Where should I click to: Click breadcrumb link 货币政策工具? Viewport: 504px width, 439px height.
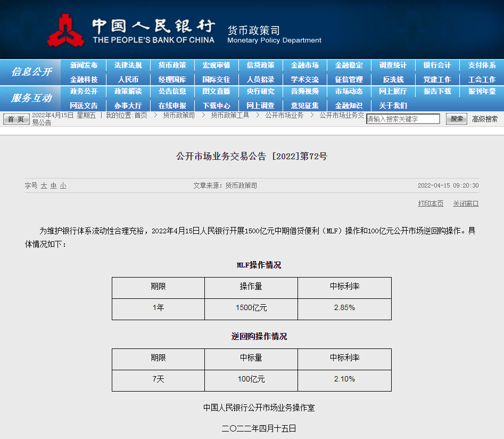[230, 115]
